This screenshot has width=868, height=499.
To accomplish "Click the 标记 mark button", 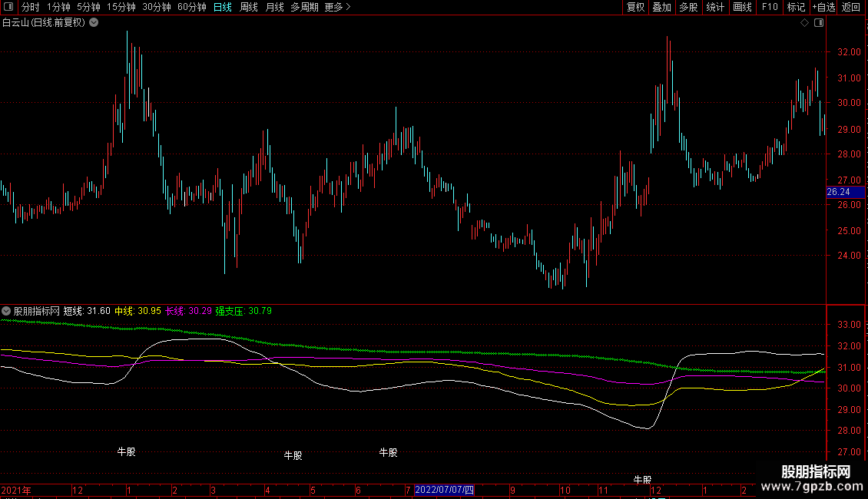I will click(796, 7).
